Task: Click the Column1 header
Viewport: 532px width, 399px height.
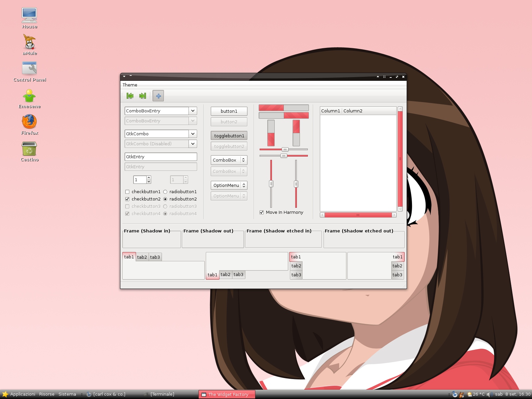Action: tap(331, 111)
